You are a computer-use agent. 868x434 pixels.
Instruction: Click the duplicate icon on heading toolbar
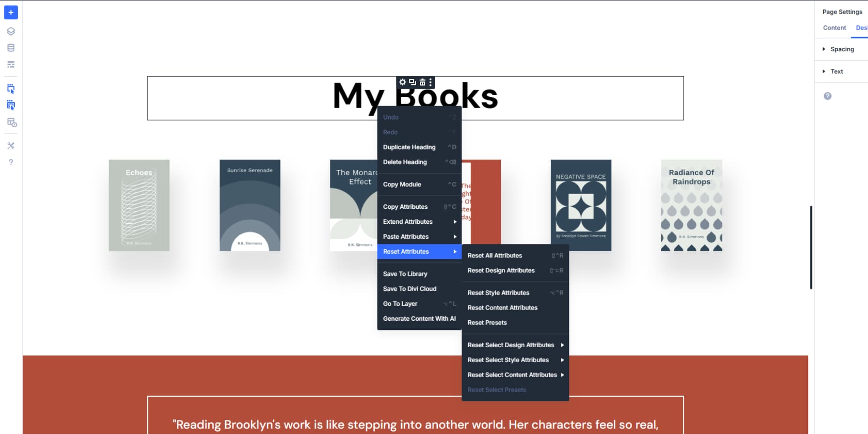pos(412,82)
